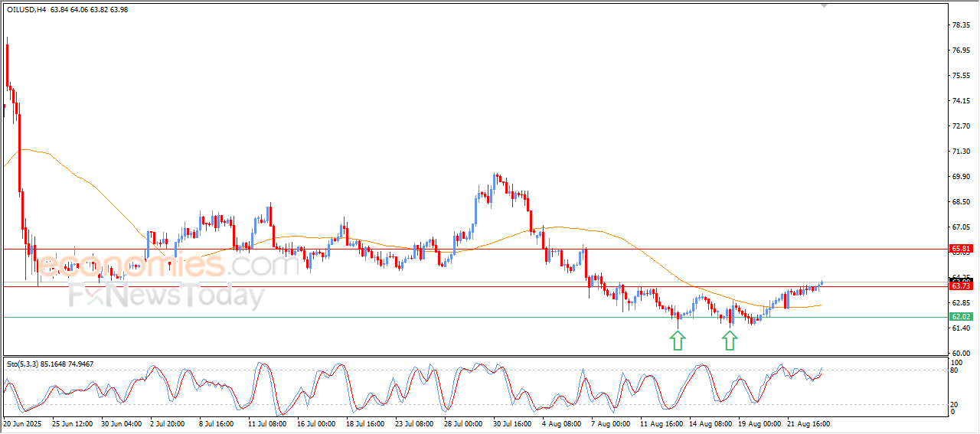Click the 71.30 price axis label
The image size is (980, 434).
(961, 152)
